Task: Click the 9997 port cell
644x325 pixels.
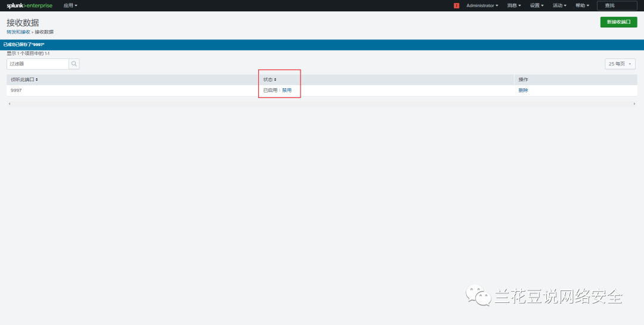Action: click(x=17, y=91)
